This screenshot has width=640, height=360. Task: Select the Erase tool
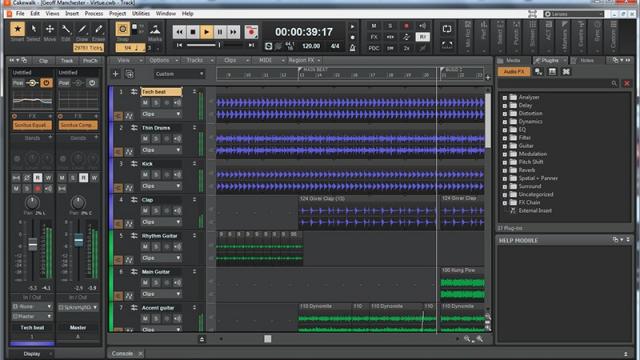point(98,29)
